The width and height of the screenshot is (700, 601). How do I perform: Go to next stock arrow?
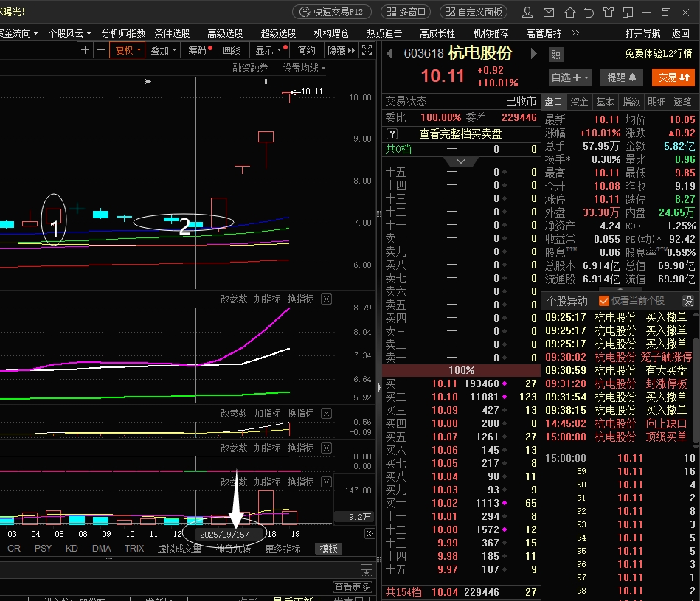pyautogui.click(x=533, y=54)
